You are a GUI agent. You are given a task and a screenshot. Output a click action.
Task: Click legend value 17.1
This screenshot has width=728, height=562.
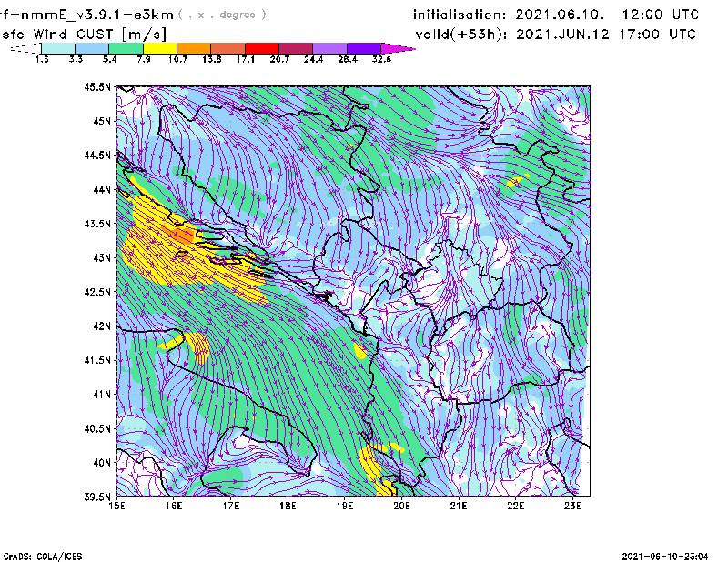(245, 59)
